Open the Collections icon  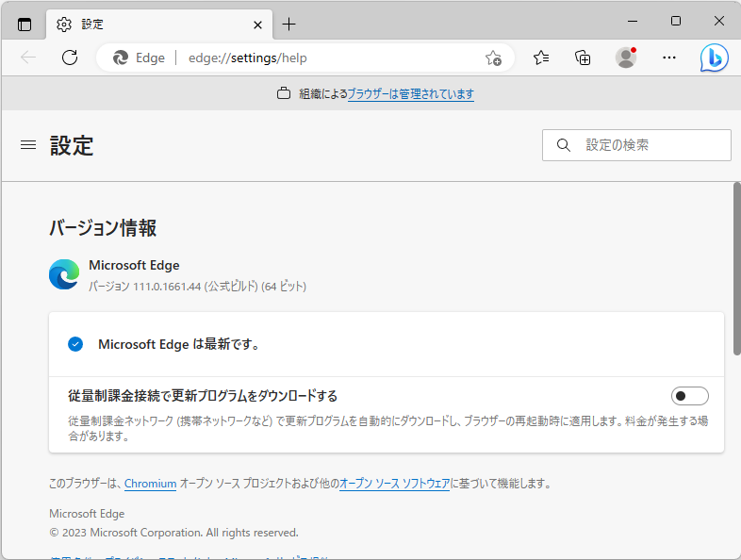(583, 58)
